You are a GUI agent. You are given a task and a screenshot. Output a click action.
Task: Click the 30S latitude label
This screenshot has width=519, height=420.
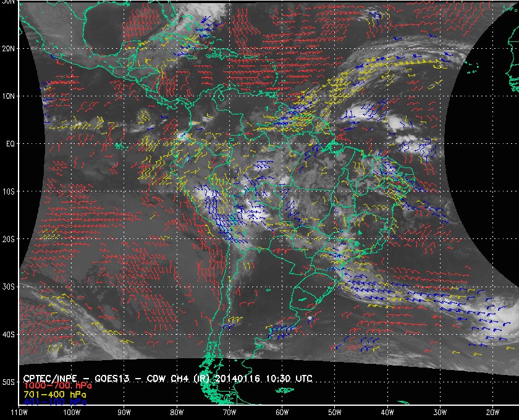pos(8,287)
